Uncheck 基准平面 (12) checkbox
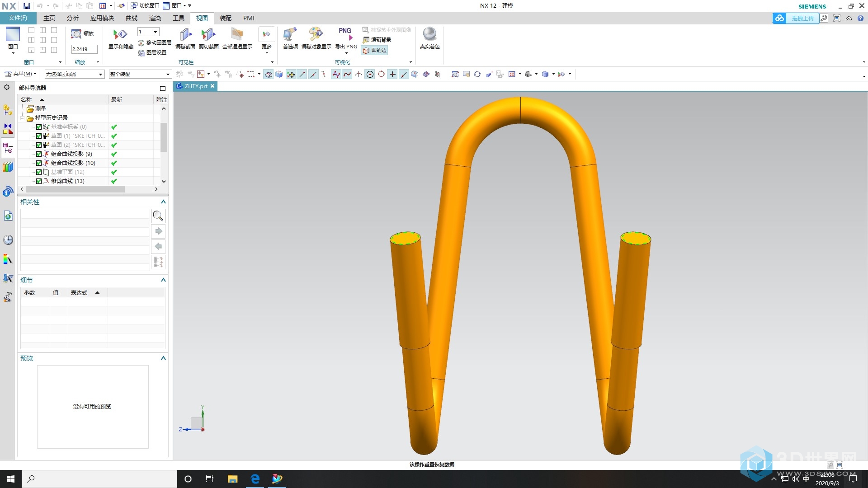 39,172
